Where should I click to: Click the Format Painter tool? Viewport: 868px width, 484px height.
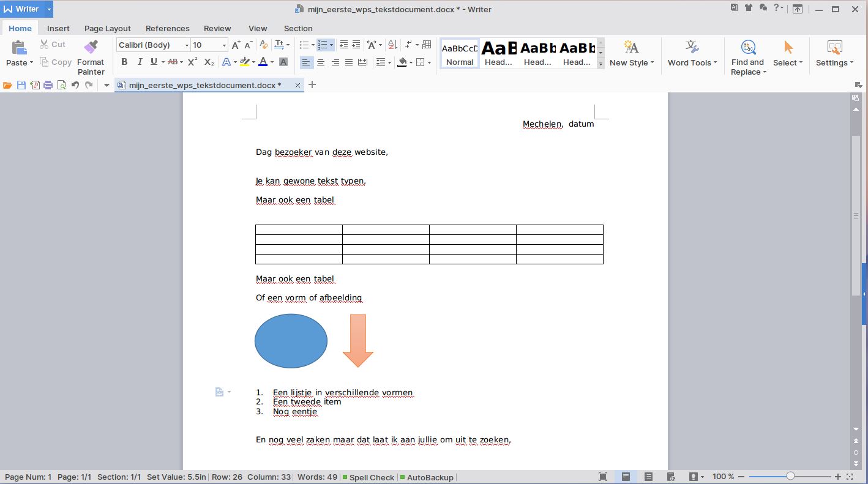(x=91, y=58)
